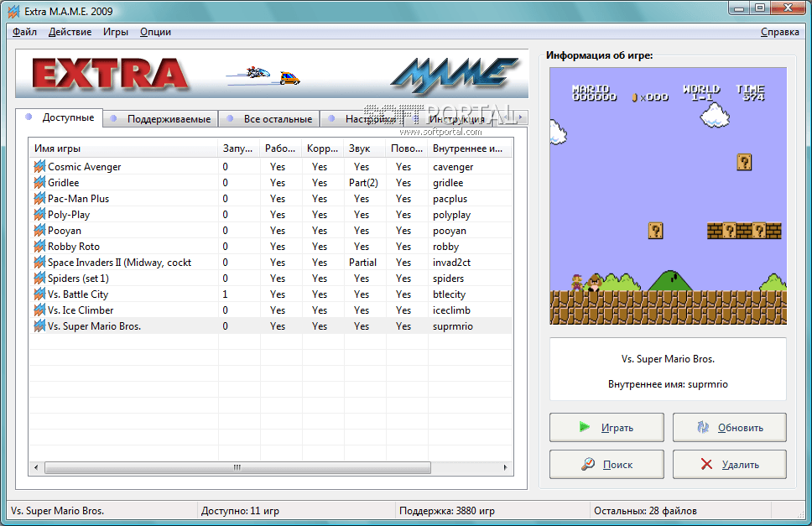Select the Poly-Play game name
Image resolution: width=812 pixels, height=526 pixels.
click(x=69, y=214)
